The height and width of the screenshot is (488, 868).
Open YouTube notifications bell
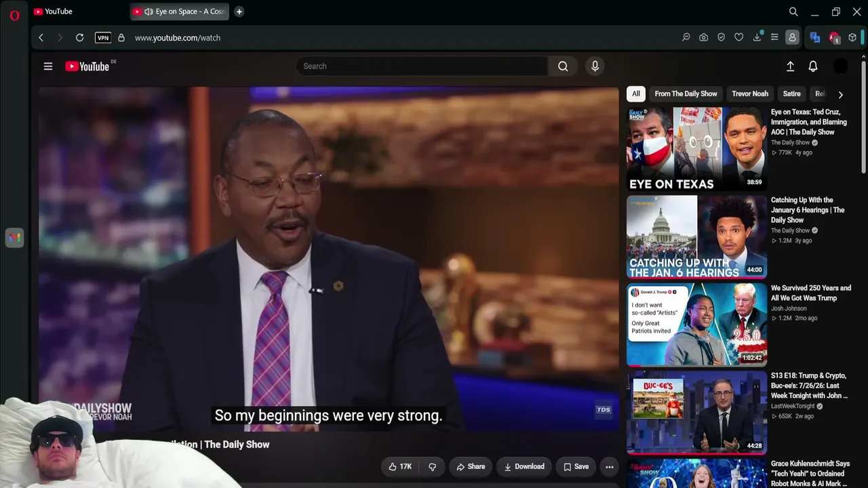(x=813, y=66)
